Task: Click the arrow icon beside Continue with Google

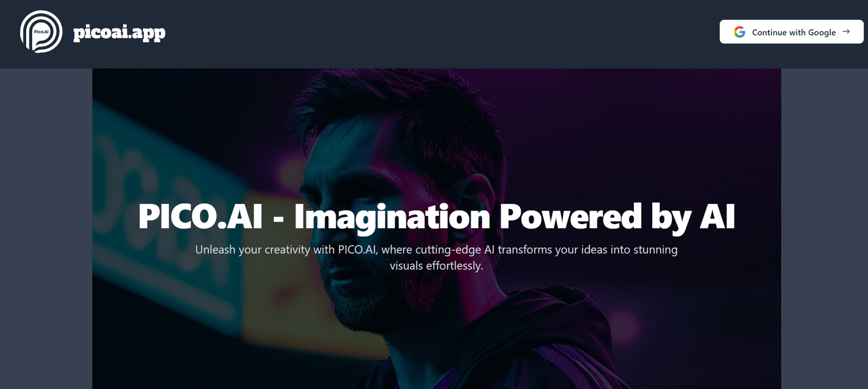Action: pos(846,31)
